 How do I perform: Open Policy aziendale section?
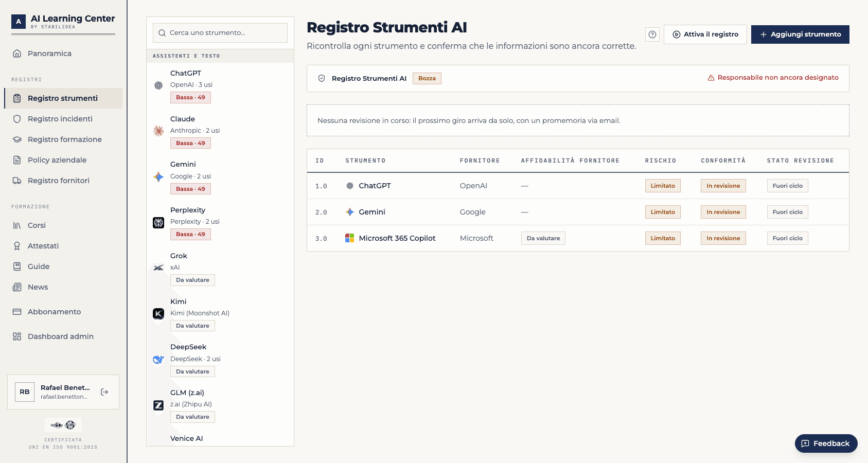[x=63, y=160]
